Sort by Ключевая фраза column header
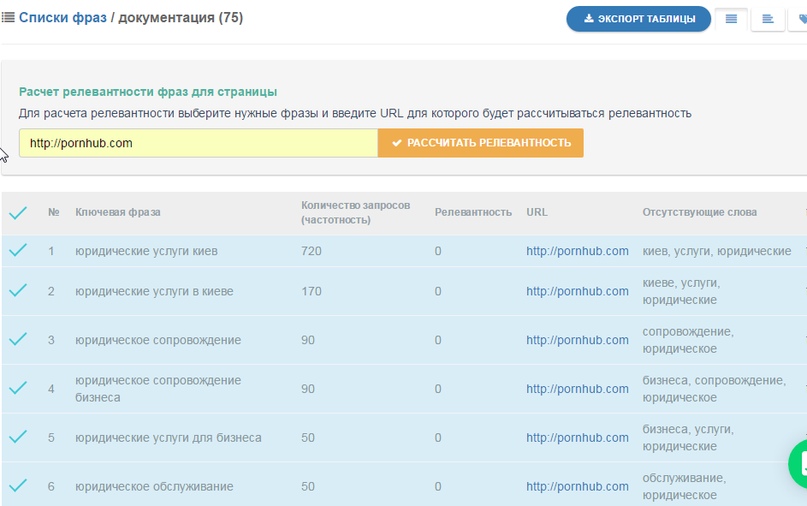This screenshot has width=807, height=506. tap(117, 212)
